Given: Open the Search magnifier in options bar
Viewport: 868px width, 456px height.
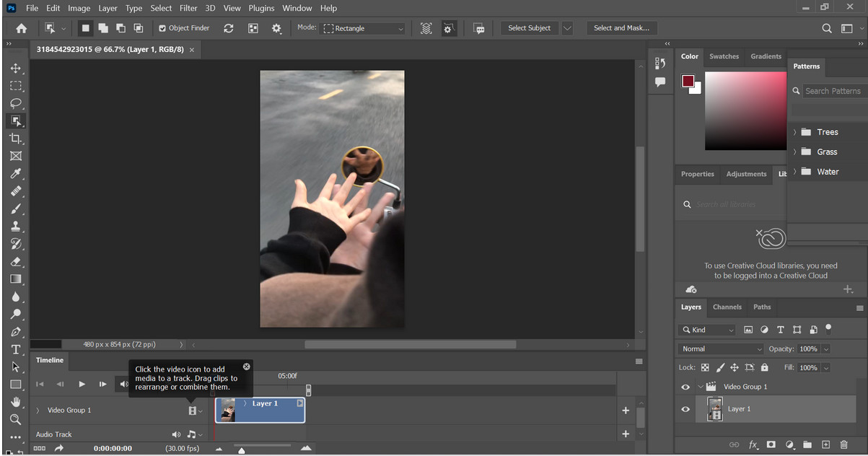Looking at the screenshot, I should (x=827, y=28).
